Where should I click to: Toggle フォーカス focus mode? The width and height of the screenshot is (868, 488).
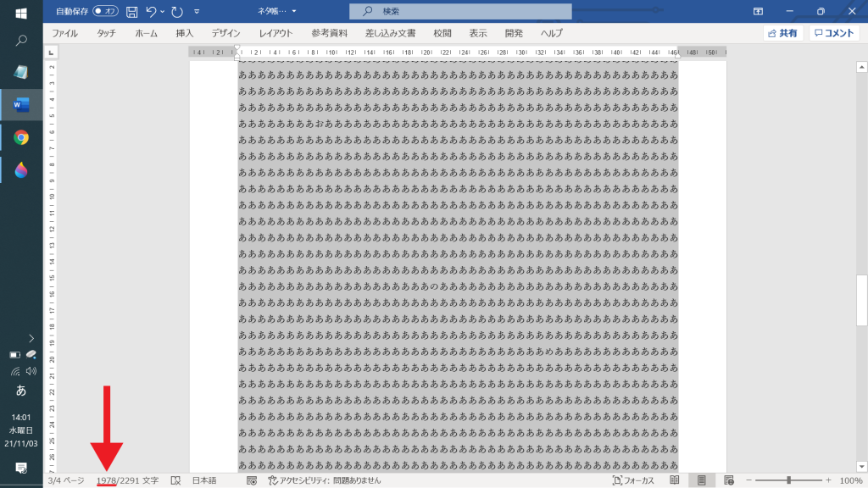(633, 480)
